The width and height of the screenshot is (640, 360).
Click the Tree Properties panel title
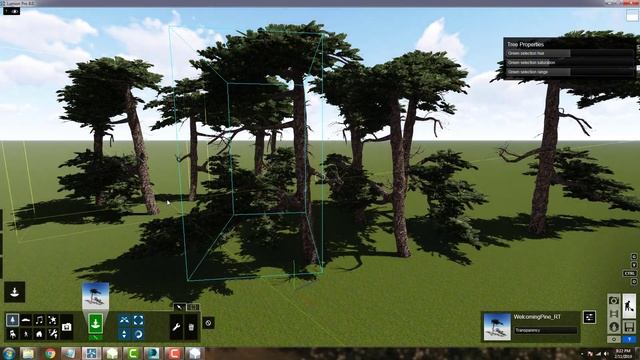pos(525,44)
